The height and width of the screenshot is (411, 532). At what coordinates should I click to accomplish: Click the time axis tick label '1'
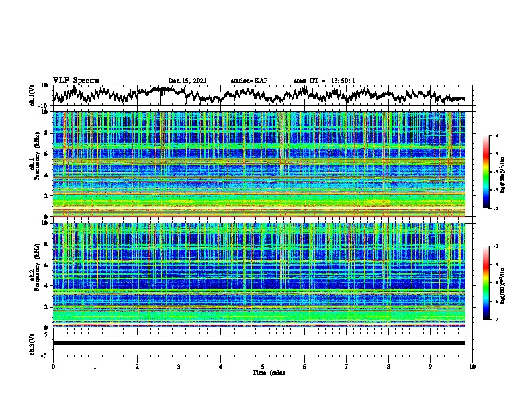95,367
